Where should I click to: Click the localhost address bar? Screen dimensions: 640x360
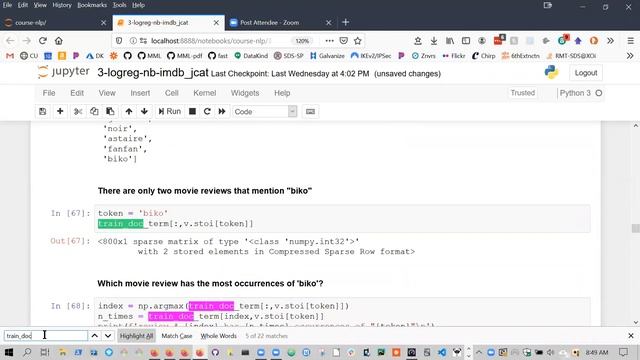click(x=210, y=41)
